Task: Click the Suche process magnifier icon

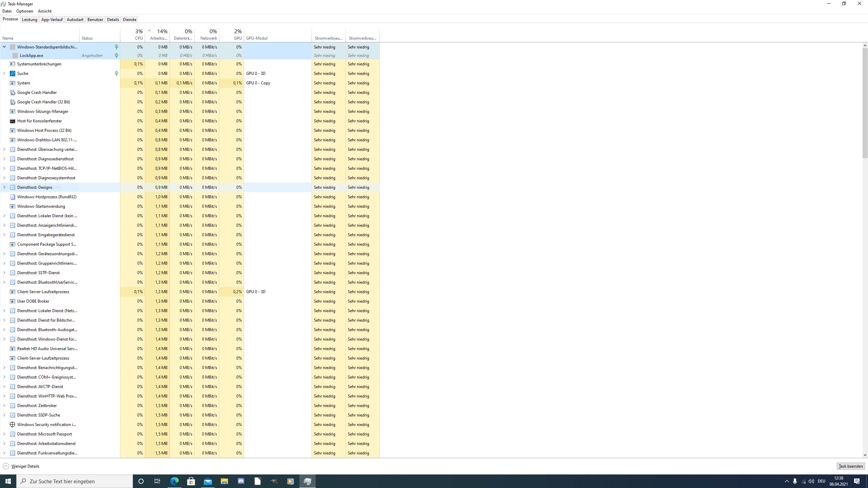Action: [x=13, y=74]
